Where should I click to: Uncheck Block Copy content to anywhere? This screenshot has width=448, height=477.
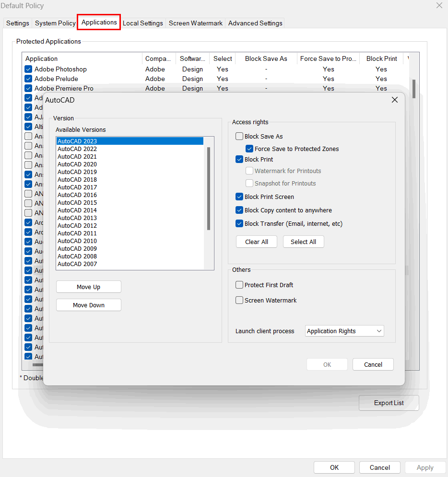coord(239,210)
